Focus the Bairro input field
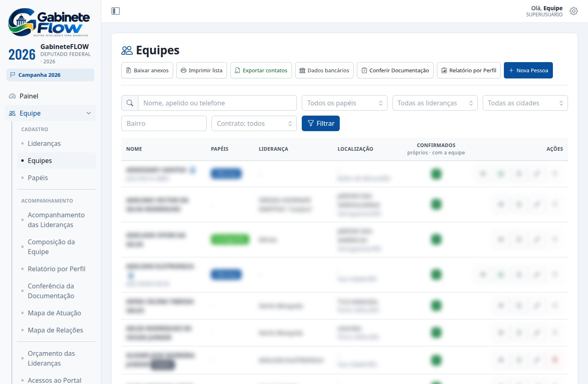 pos(164,123)
